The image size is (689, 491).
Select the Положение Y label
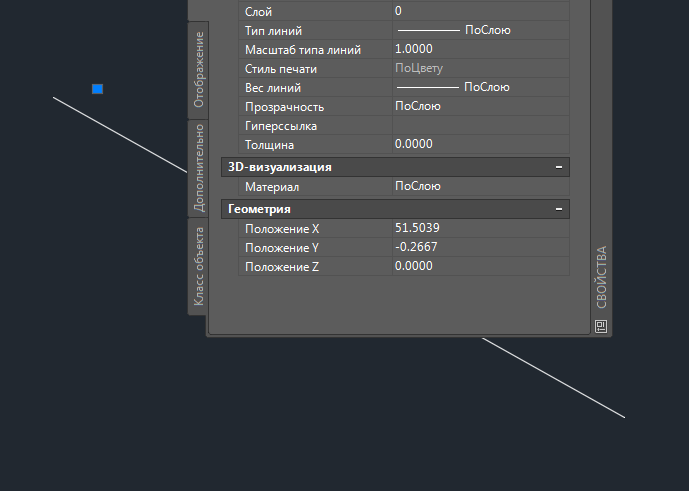pos(282,248)
